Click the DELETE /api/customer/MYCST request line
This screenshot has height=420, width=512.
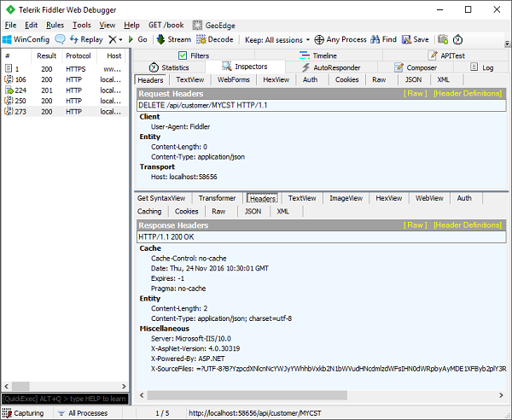pyautogui.click(x=322, y=105)
